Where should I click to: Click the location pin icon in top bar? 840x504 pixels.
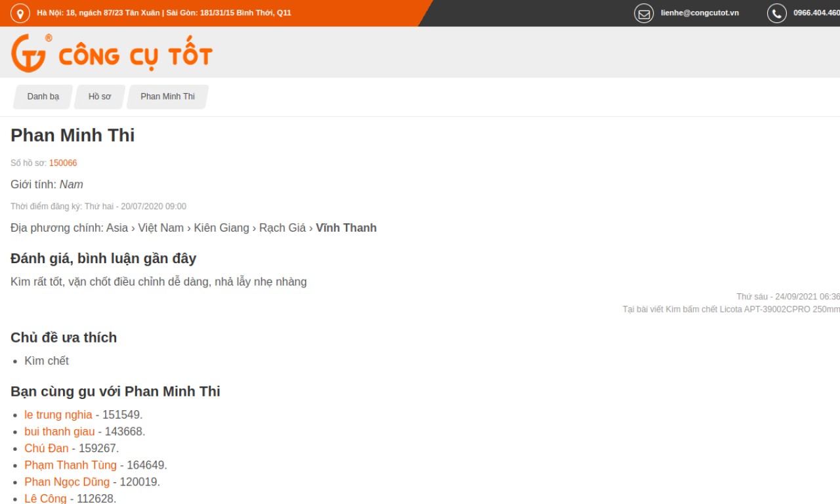pyautogui.click(x=20, y=13)
